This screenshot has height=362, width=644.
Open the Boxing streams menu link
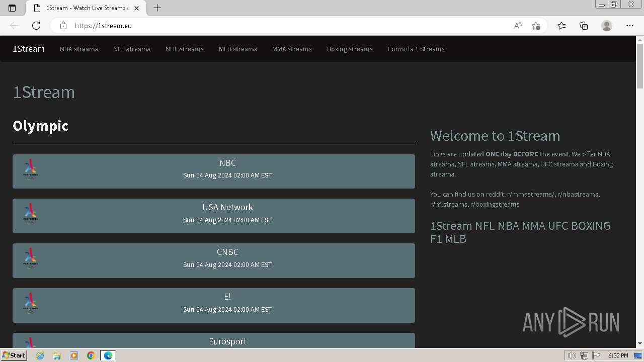point(350,49)
